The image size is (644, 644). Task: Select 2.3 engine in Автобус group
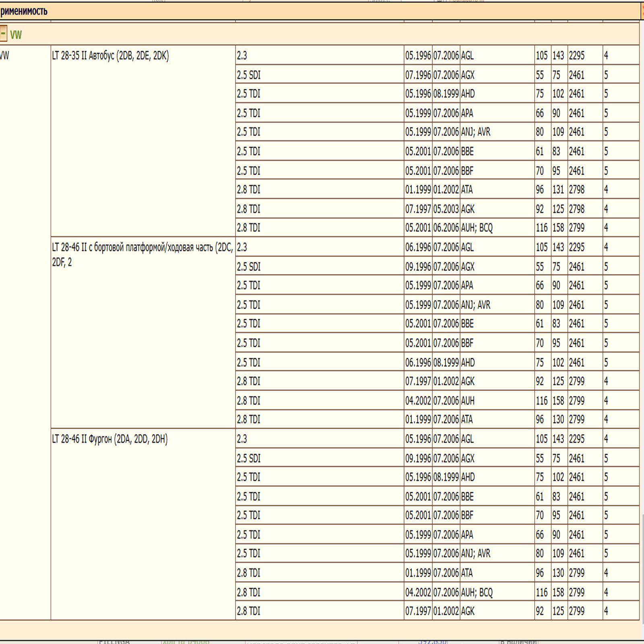pos(242,56)
